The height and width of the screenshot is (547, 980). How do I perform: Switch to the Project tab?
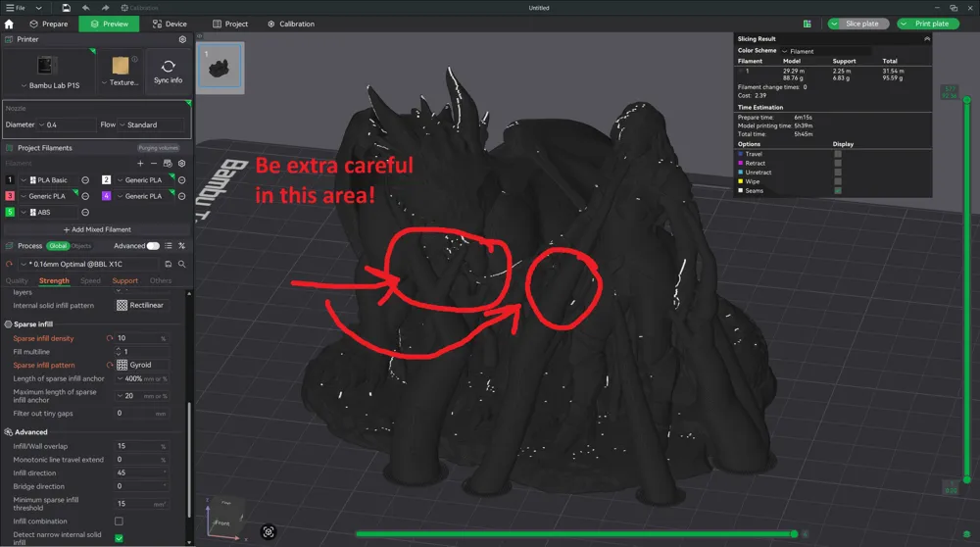click(230, 24)
